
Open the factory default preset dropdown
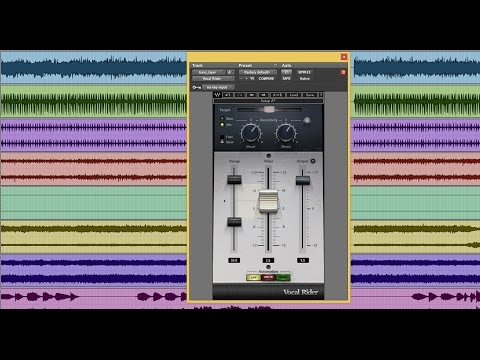(258, 72)
